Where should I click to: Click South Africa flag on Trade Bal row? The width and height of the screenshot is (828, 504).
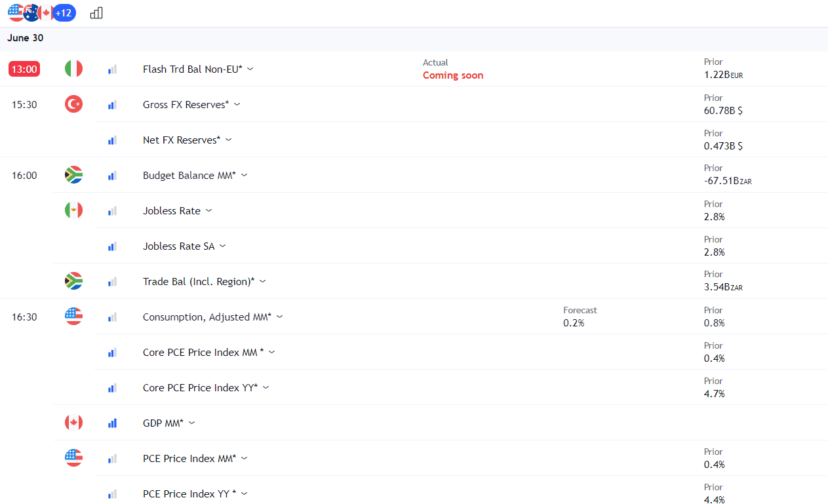point(73,281)
